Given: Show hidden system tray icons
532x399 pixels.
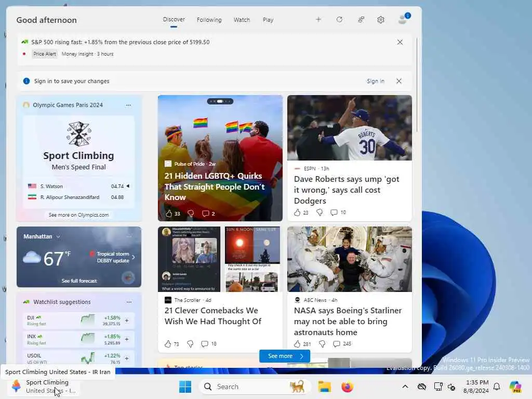Looking at the screenshot, I should pyautogui.click(x=405, y=387).
